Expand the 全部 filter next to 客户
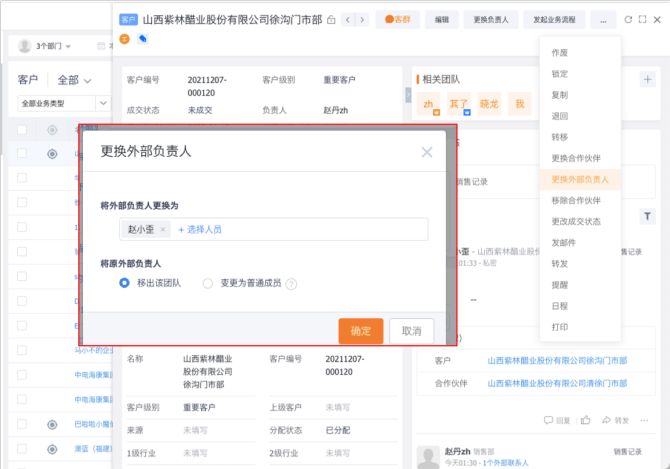Image resolution: width=670 pixels, height=469 pixels. [x=74, y=80]
